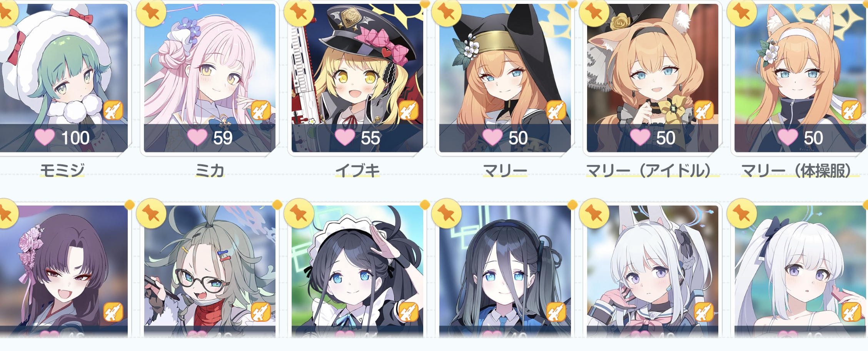Click the pink heart showing 100 on モミジ
The image size is (868, 351).
coord(45,137)
